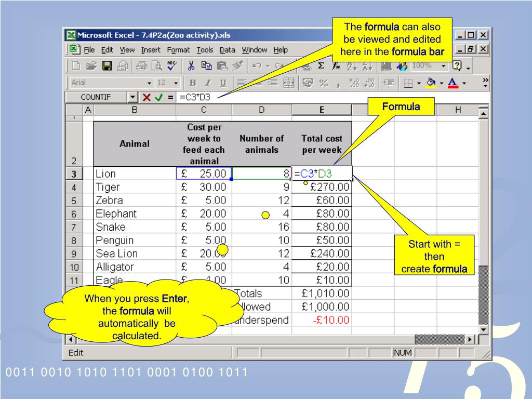Viewport: 532px width, 399px height.
Task: Open the File menu
Action: (x=89, y=50)
